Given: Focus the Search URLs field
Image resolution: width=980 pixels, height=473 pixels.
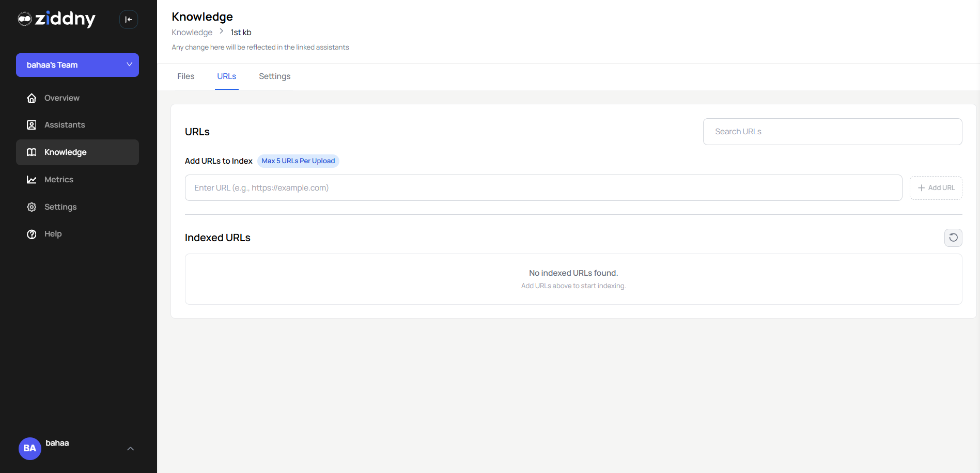Looking at the screenshot, I should coord(832,131).
